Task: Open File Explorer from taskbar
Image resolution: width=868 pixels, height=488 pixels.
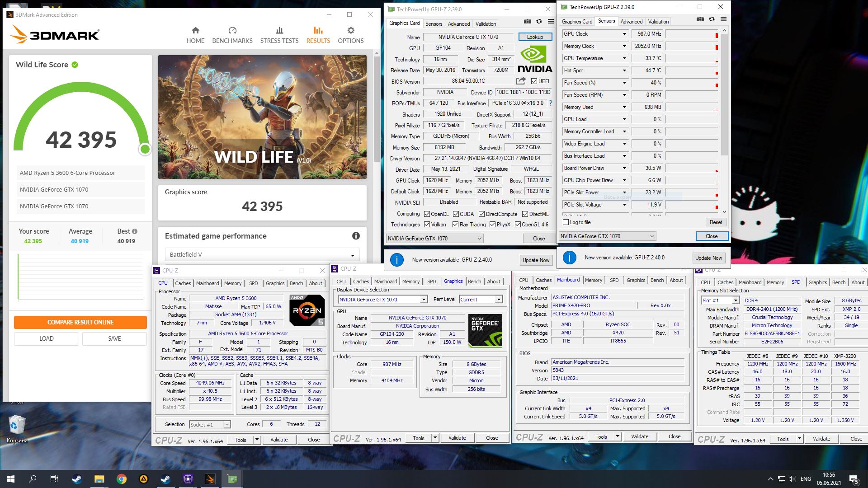Action: [99, 479]
